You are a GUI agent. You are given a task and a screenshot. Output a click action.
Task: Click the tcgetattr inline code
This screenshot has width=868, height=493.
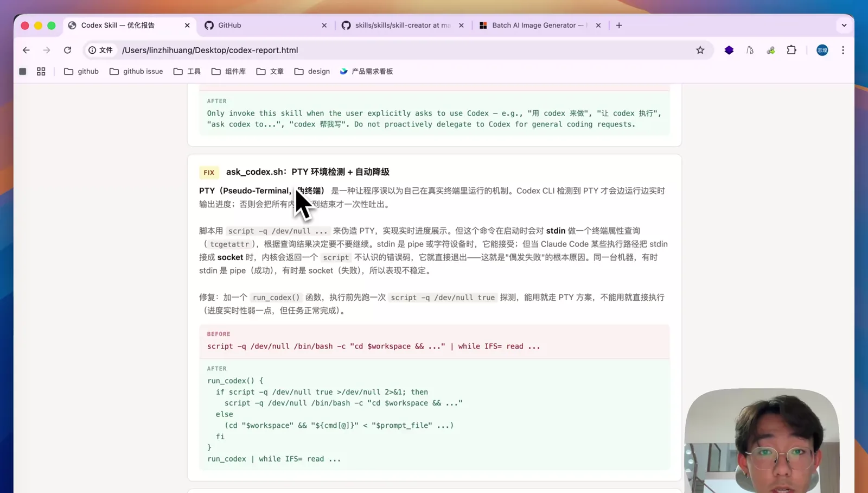coord(229,244)
